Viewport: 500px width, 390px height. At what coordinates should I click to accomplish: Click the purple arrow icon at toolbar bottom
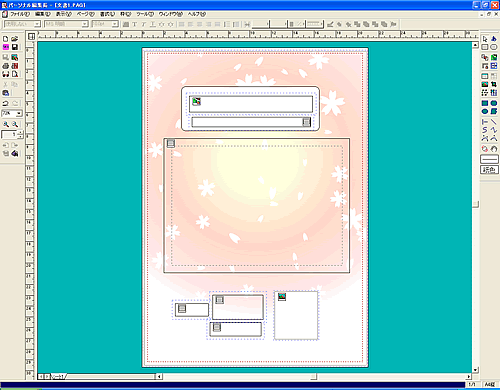click(15, 154)
